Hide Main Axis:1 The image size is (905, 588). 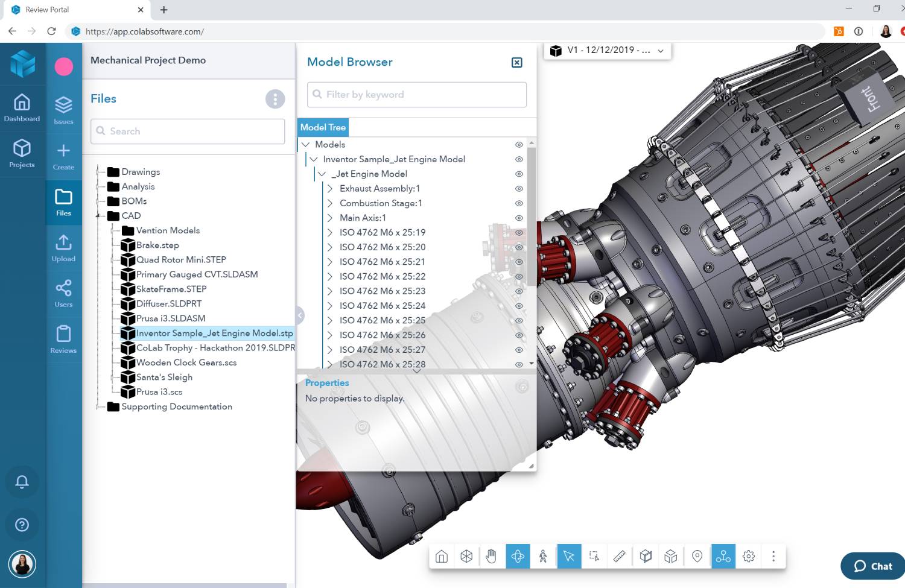519,218
